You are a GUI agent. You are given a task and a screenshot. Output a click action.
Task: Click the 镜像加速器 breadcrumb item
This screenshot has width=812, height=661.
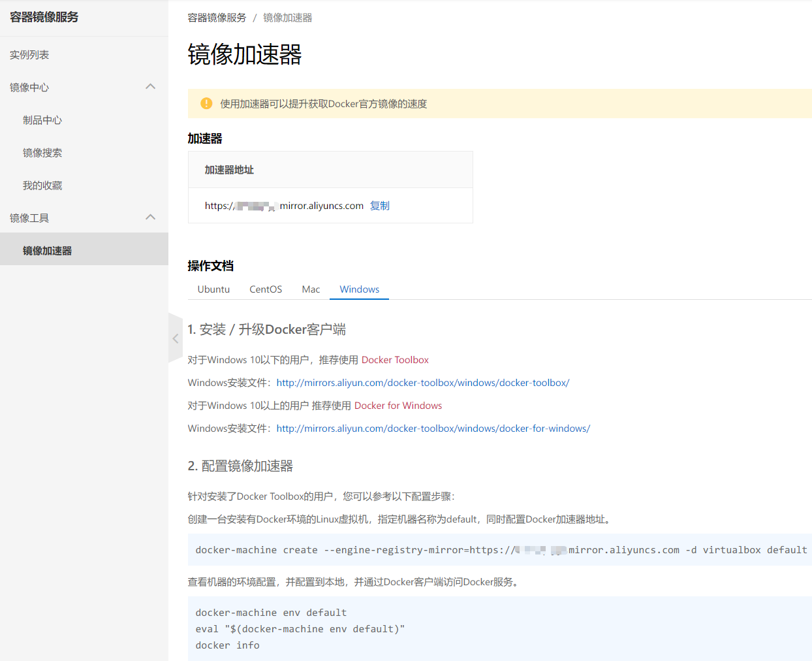tap(287, 18)
